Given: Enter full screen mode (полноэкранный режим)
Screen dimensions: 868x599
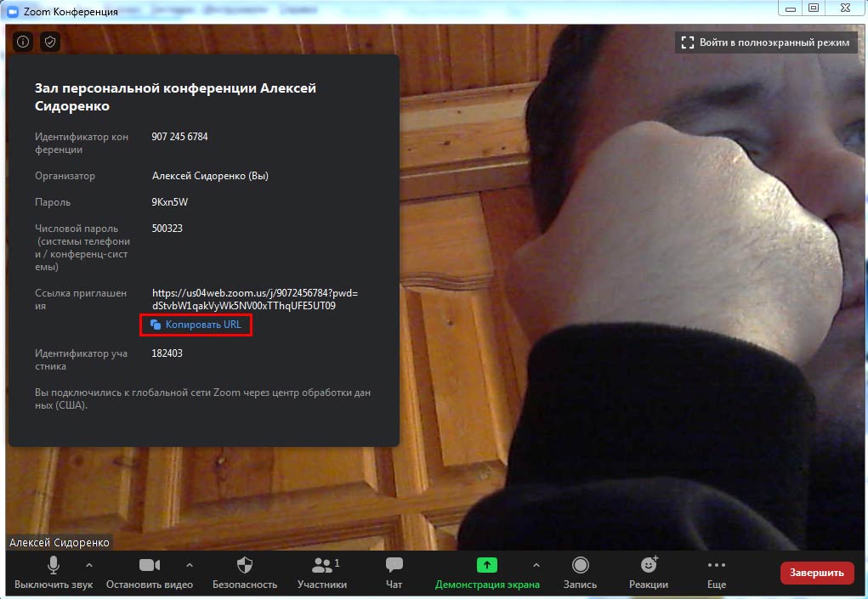Looking at the screenshot, I should (x=765, y=42).
